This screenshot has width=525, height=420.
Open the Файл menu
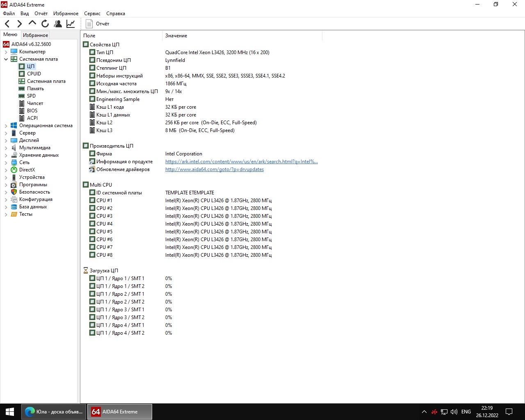(9, 14)
